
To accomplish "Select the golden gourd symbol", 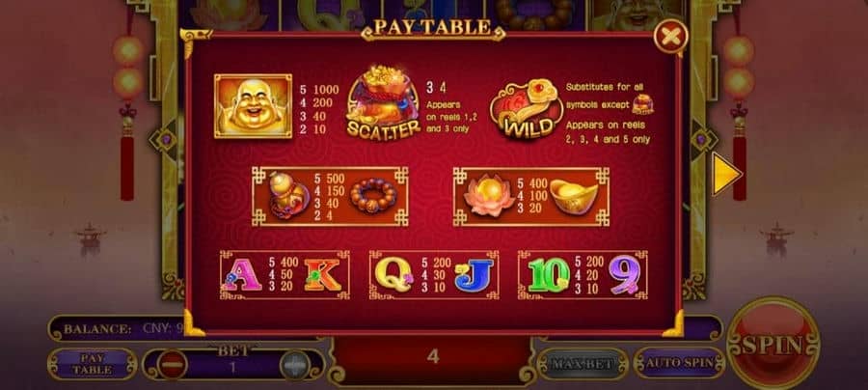I will click(x=288, y=195).
